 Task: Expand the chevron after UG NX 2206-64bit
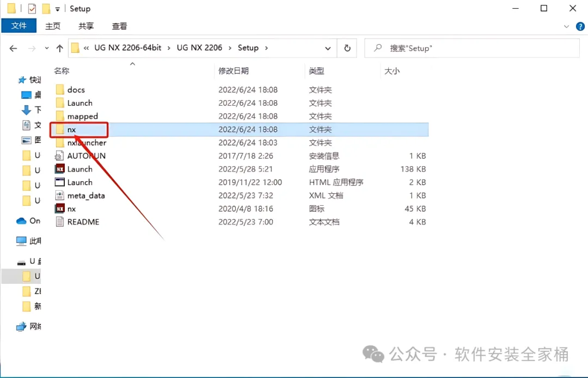[169, 48]
